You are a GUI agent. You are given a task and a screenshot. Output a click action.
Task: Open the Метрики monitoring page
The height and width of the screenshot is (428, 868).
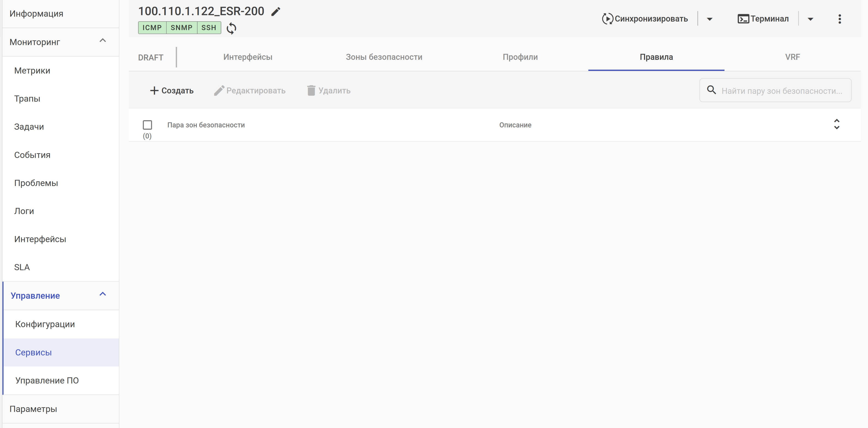click(x=32, y=70)
